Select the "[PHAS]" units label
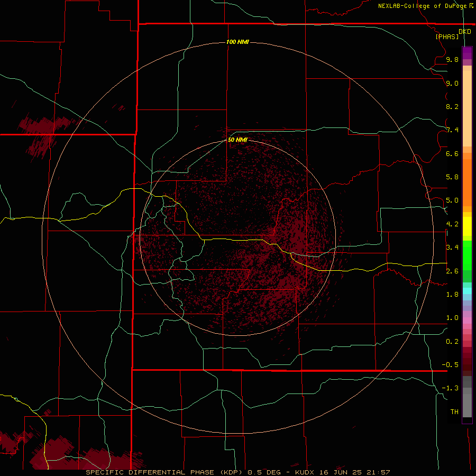The height and width of the screenshot is (476, 476). point(447,36)
